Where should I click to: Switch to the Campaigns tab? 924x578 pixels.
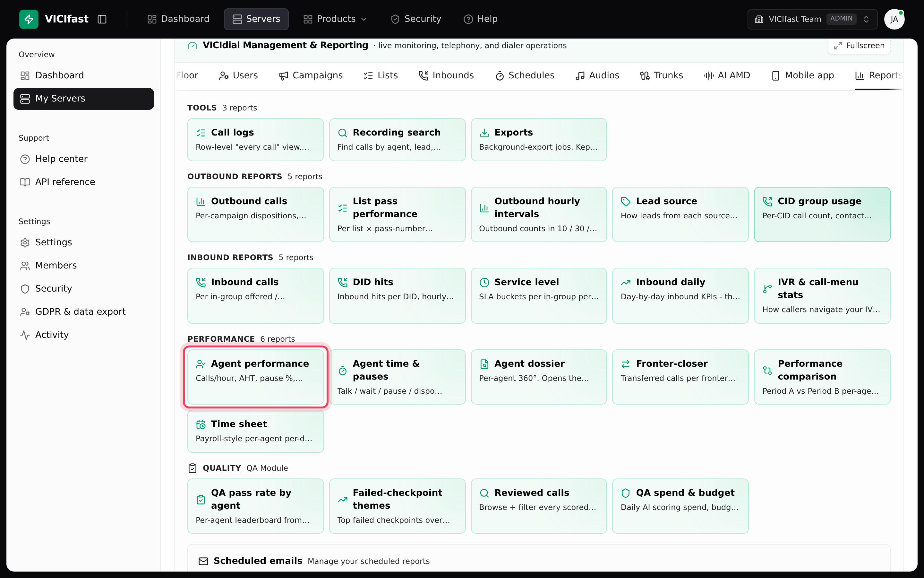tap(311, 76)
